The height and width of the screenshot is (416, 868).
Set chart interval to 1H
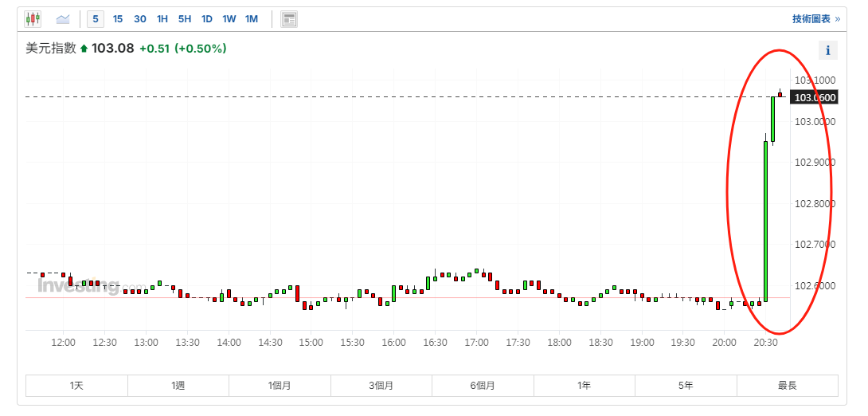162,18
